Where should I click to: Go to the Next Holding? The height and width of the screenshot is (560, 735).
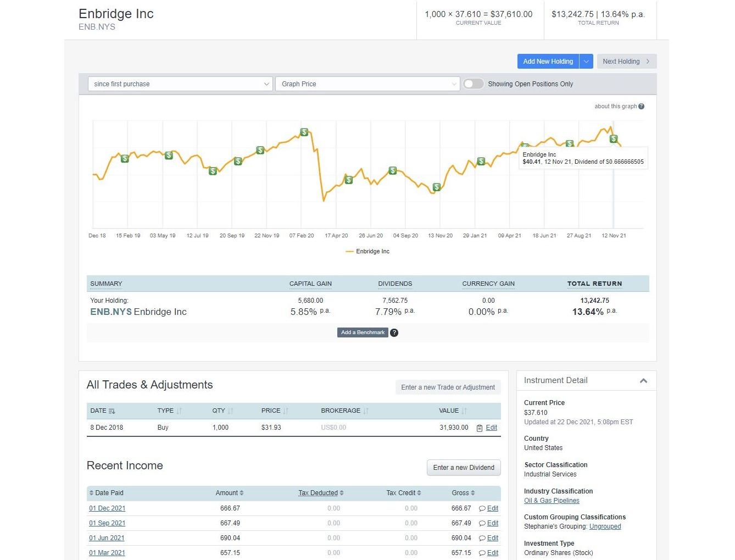627,62
